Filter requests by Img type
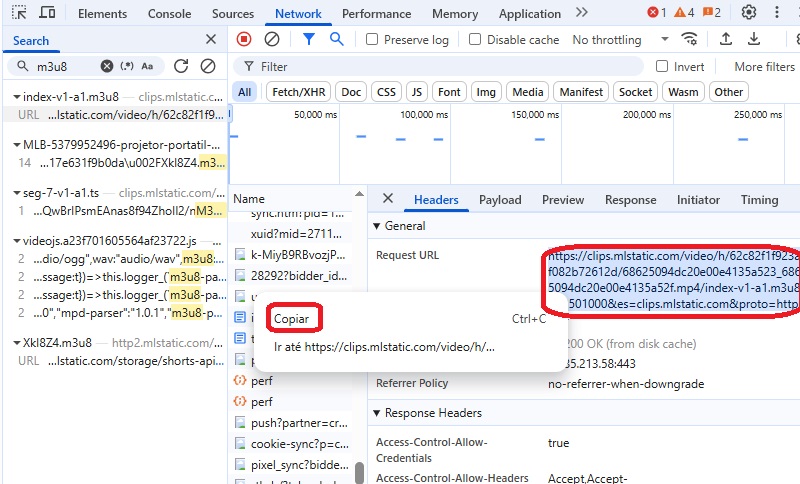The image size is (800, 484). click(486, 92)
